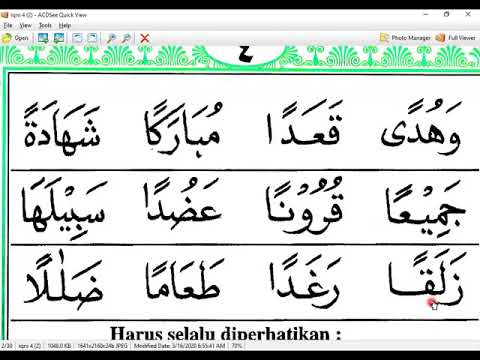Rotate image clockwise icon
Screen dimensions: 480x360
pyautogui.click(x=92, y=38)
